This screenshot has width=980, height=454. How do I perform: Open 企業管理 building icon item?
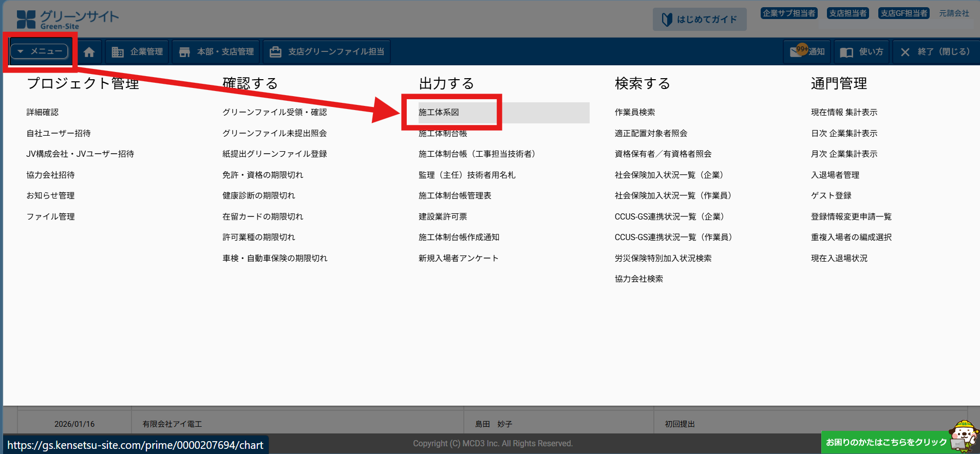tap(118, 52)
